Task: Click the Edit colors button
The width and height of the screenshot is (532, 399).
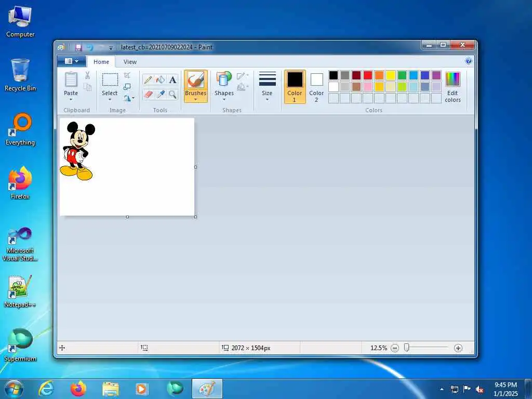Action: coord(453,87)
